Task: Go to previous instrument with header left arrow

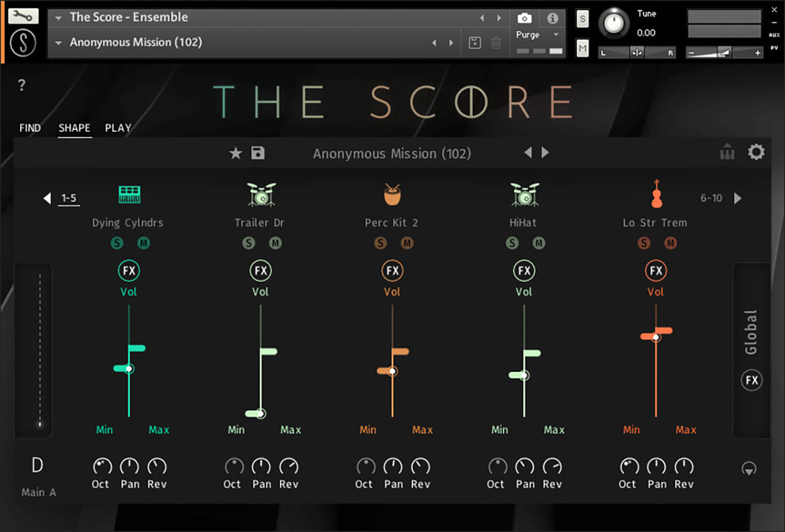Action: [x=483, y=18]
